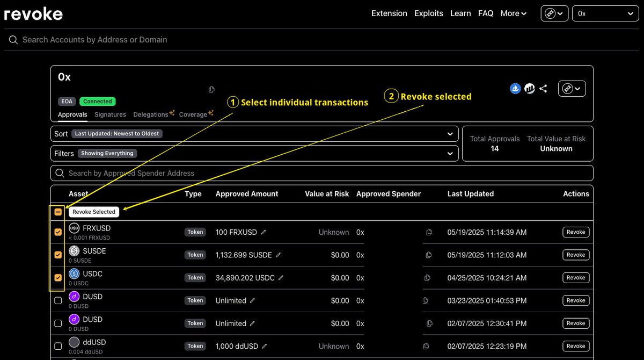Click the block explorer chart icon
The height and width of the screenshot is (360, 644).
(530, 89)
